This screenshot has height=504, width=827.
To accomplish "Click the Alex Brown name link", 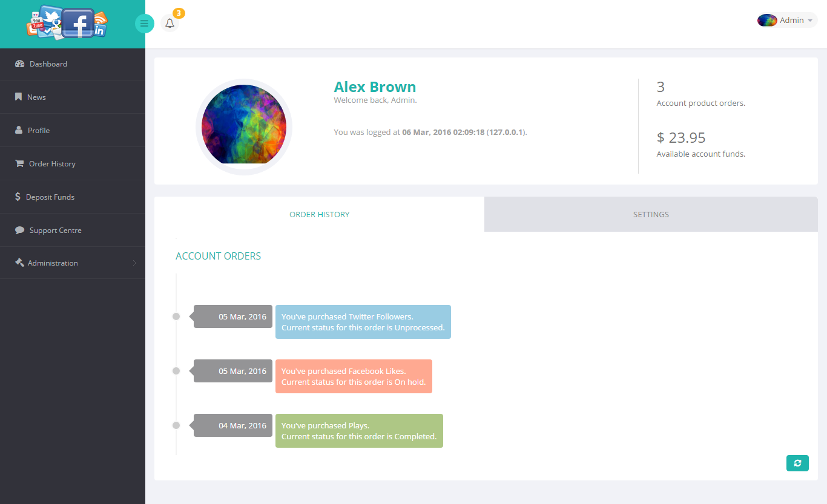I will [375, 87].
